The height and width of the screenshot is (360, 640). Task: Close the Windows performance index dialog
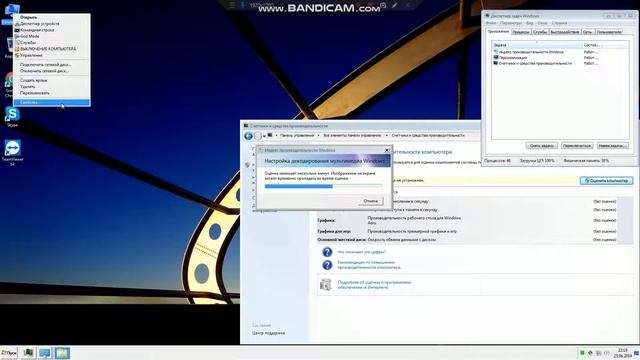tap(387, 150)
